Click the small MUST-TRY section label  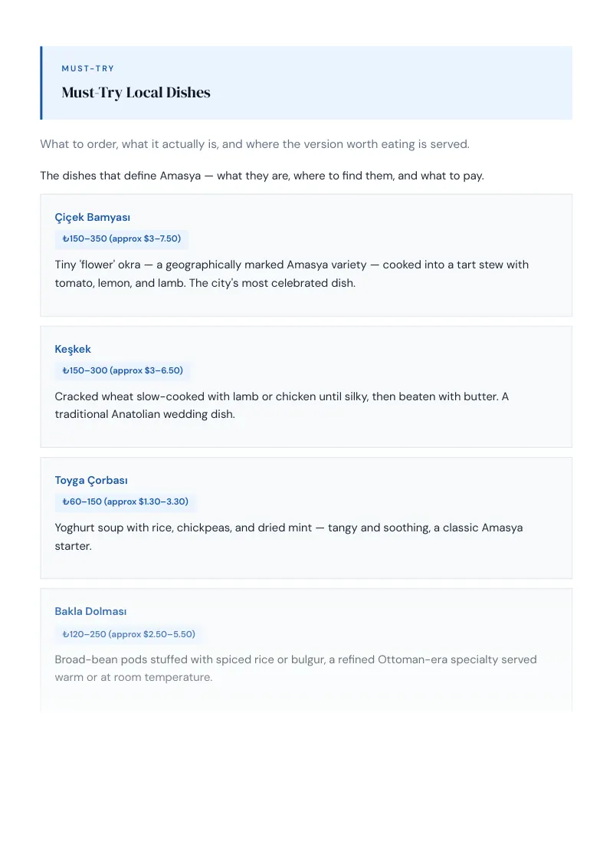[x=88, y=69]
